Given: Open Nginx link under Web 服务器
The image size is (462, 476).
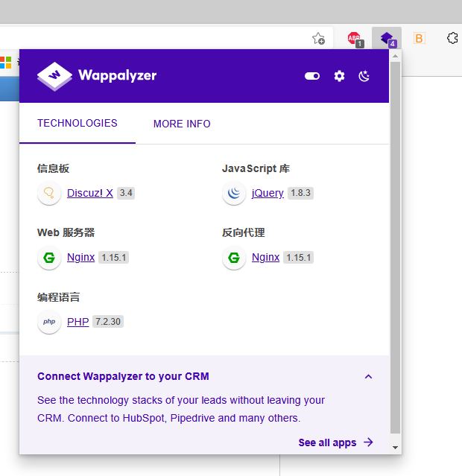Looking at the screenshot, I should pyautogui.click(x=80, y=257).
